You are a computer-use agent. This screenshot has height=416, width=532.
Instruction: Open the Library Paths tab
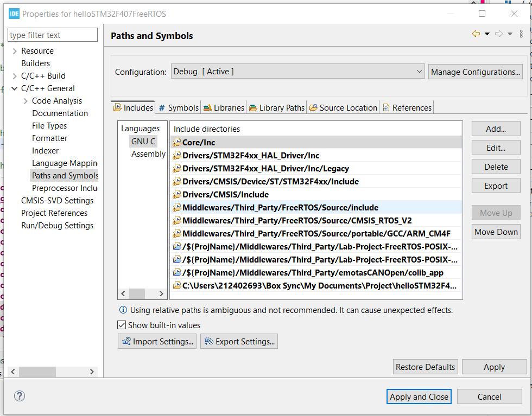(277, 108)
